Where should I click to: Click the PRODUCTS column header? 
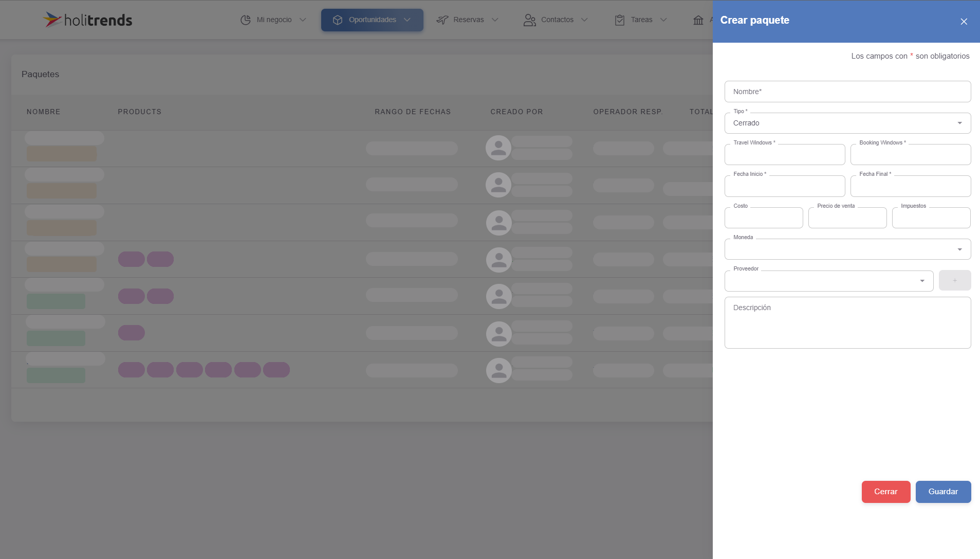click(140, 112)
